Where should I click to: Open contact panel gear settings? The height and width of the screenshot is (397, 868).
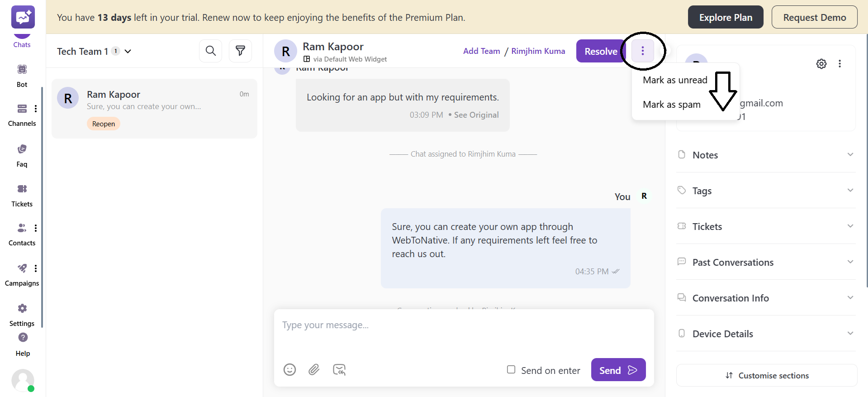(x=821, y=64)
